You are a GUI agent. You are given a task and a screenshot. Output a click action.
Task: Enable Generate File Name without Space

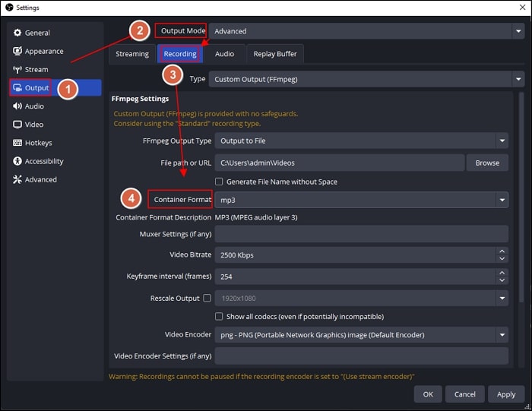(x=219, y=182)
